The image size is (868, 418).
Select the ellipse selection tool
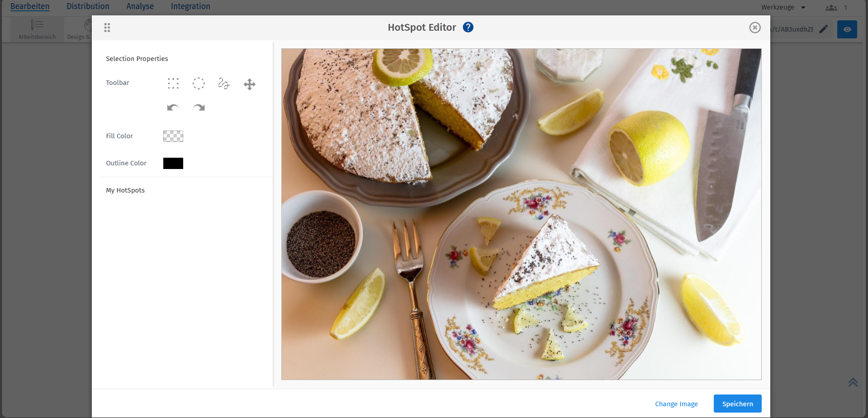coord(199,84)
